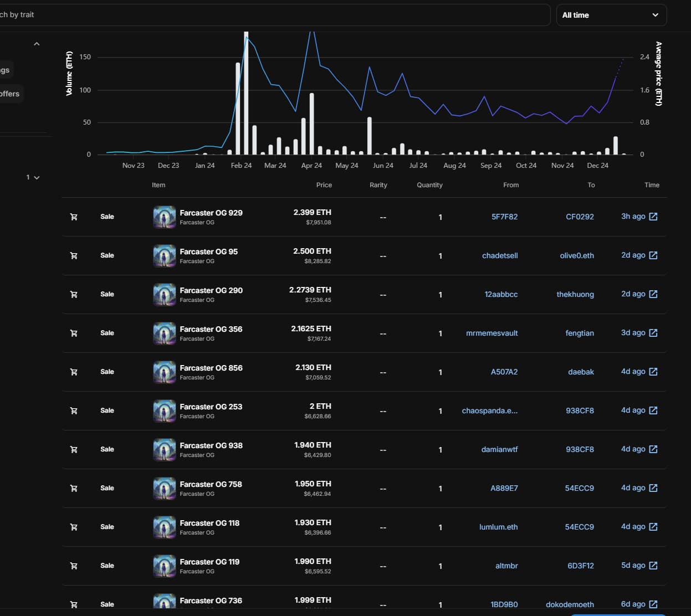This screenshot has width=691, height=616.
Task: Click in the search by trait field
Action: click(272, 15)
